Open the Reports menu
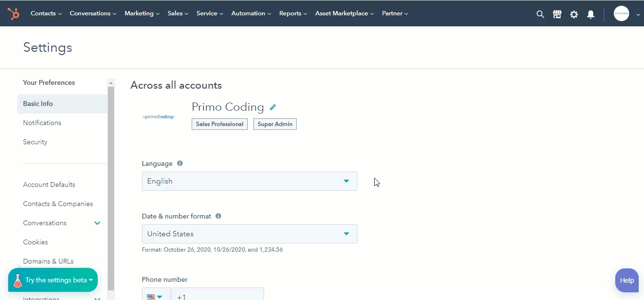Image resolution: width=644 pixels, height=300 pixels. coord(290,13)
